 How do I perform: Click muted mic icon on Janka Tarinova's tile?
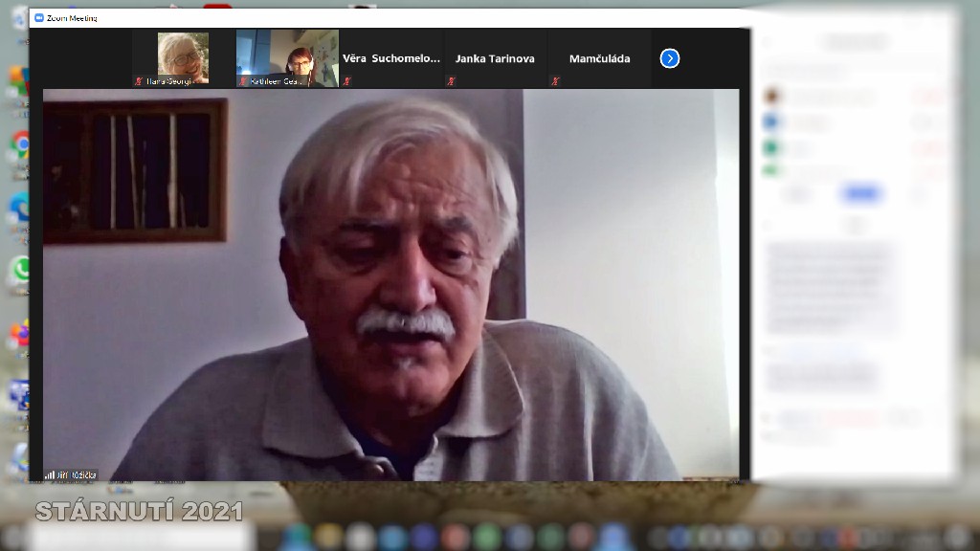(451, 82)
